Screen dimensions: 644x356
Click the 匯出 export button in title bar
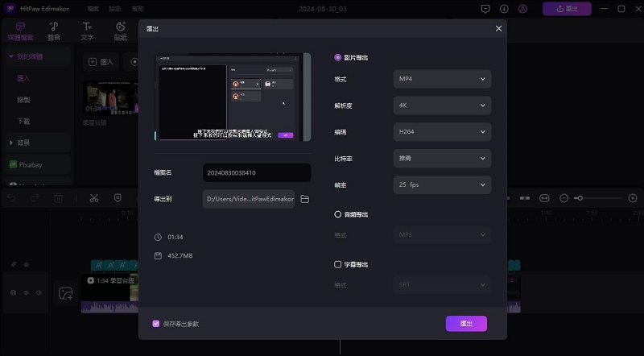click(567, 9)
